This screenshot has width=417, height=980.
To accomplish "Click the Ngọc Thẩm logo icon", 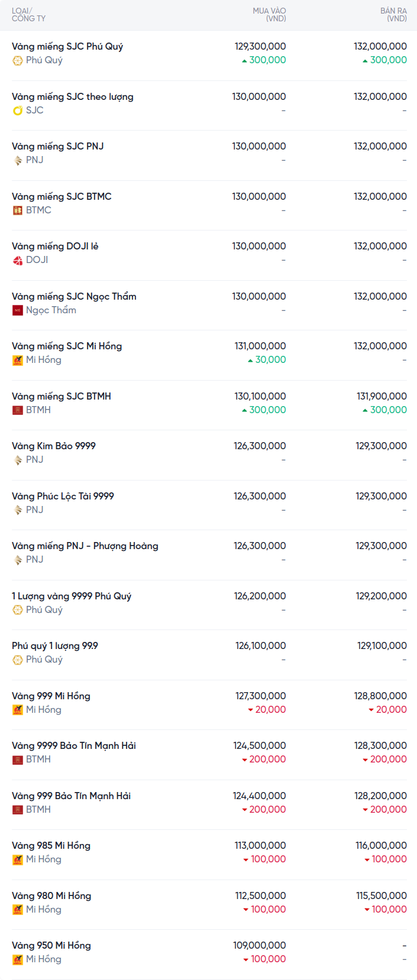I will [18, 310].
